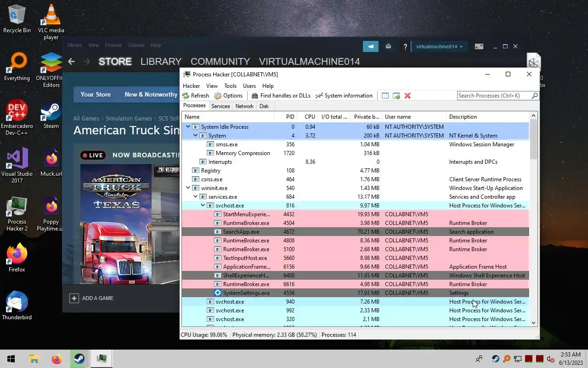Click Steam's forward navigation arrow

point(87,61)
